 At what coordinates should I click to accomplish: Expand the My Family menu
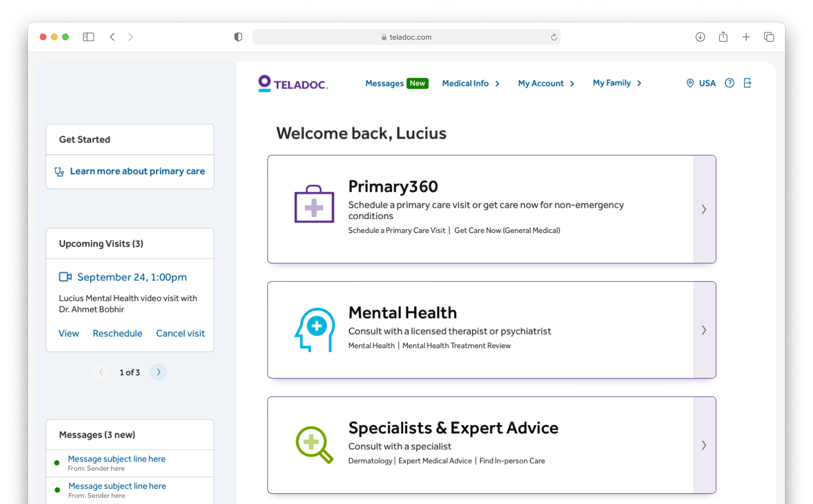click(x=617, y=83)
